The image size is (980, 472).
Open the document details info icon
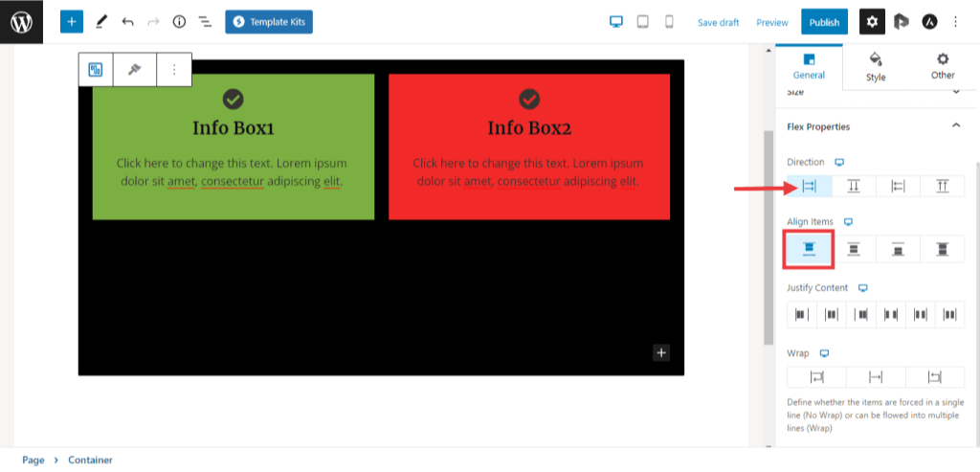click(179, 21)
